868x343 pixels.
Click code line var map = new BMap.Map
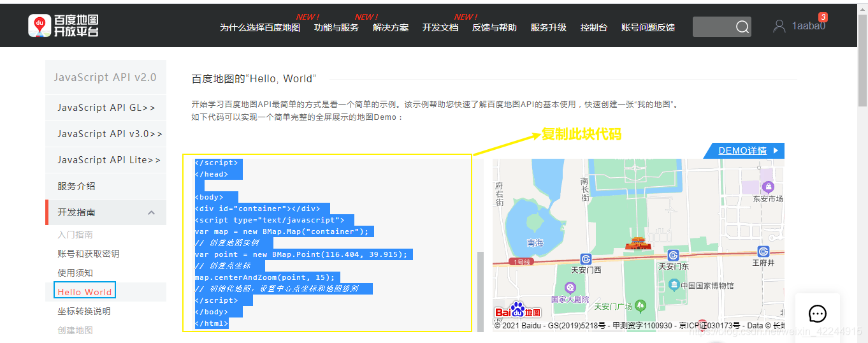point(282,231)
